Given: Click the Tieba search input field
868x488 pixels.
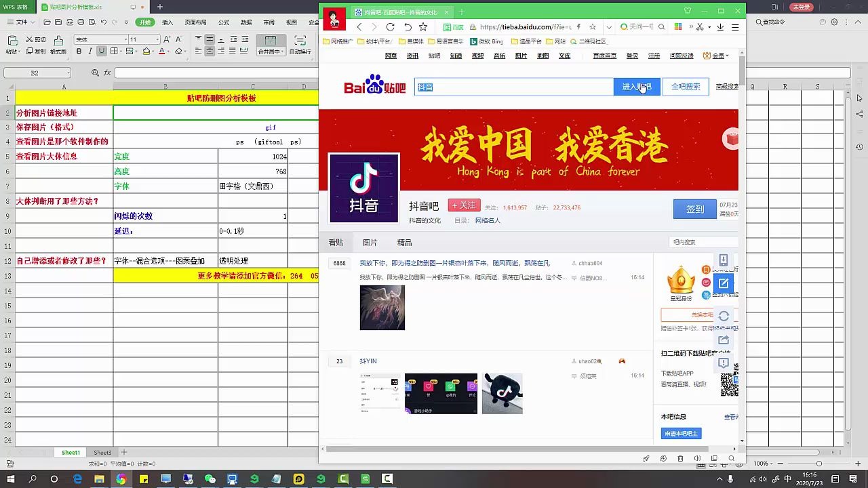Looking at the screenshot, I should [514, 87].
